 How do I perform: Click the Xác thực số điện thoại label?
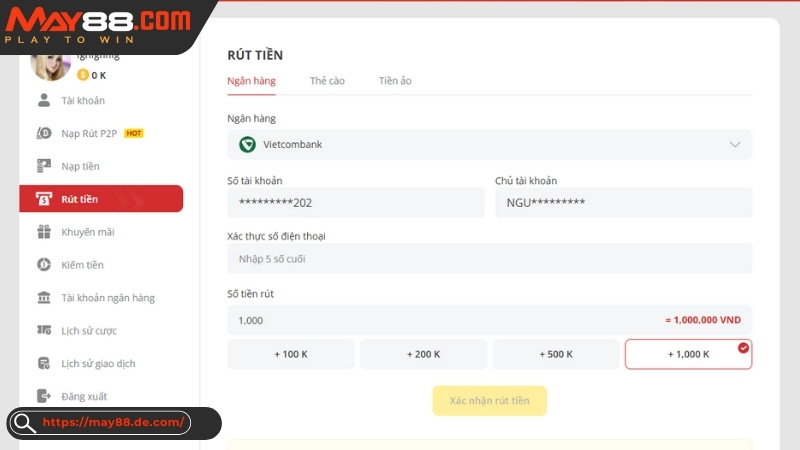(x=276, y=236)
